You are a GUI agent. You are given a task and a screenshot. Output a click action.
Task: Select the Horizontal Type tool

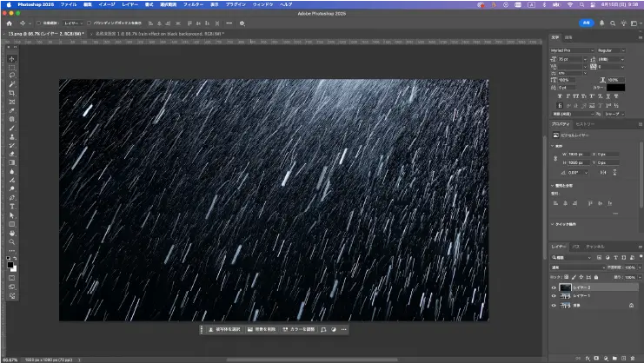[x=12, y=207]
